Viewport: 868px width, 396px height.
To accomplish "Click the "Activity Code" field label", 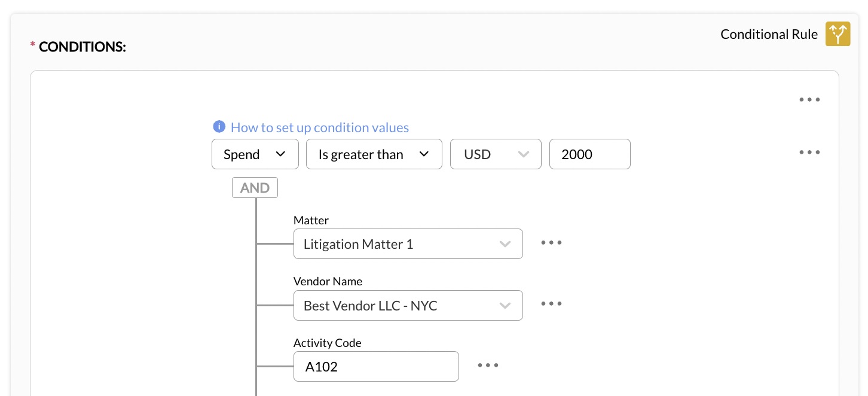I will point(328,343).
